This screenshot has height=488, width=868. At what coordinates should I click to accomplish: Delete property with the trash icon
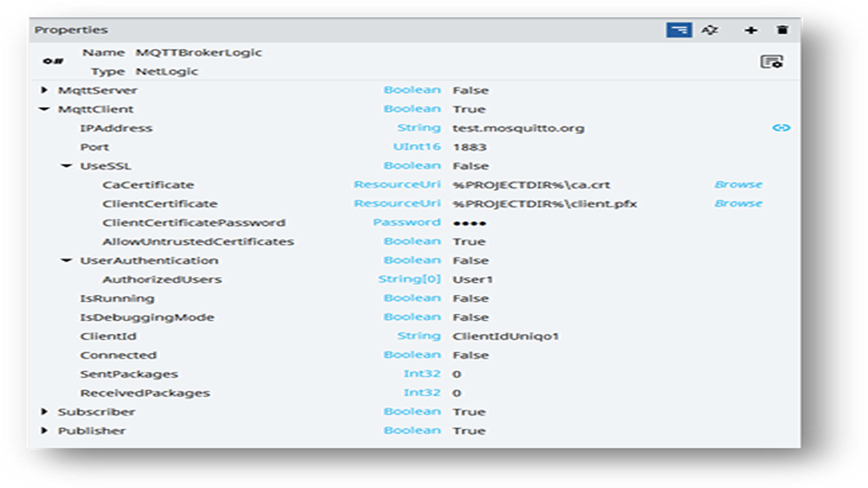[782, 30]
